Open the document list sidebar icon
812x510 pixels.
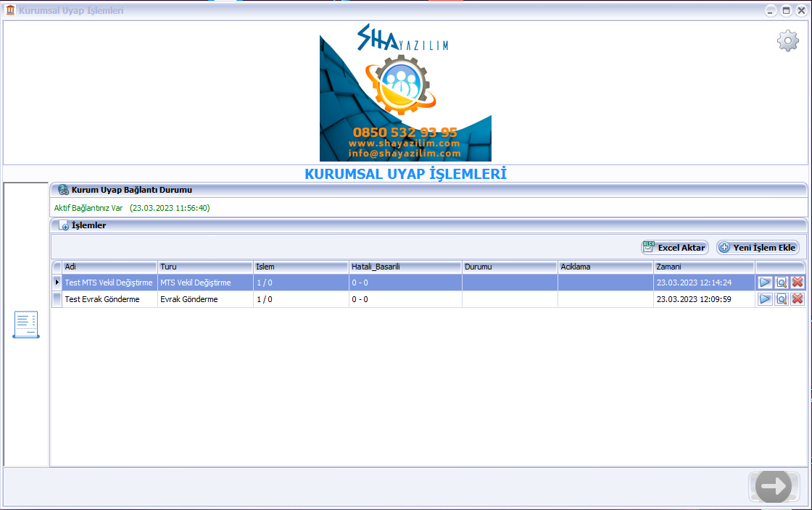tap(26, 325)
